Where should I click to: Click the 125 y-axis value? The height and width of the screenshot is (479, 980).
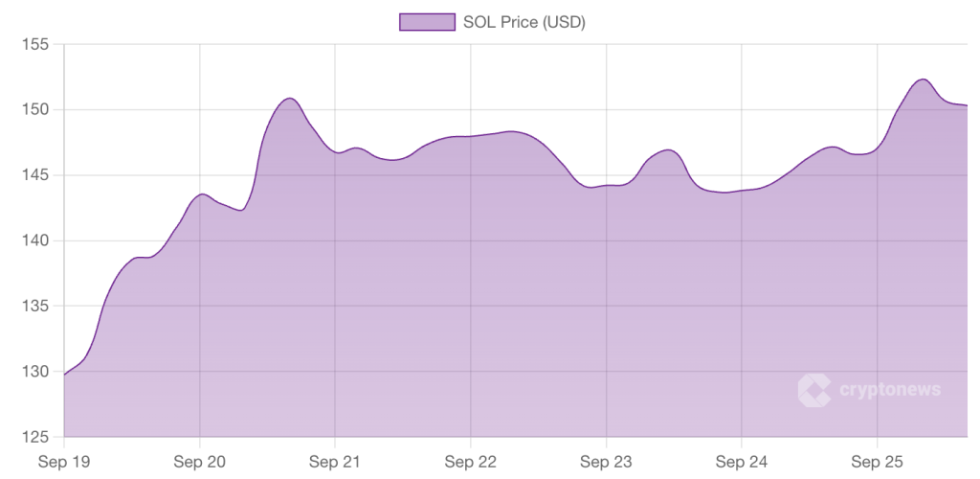pyautogui.click(x=37, y=437)
